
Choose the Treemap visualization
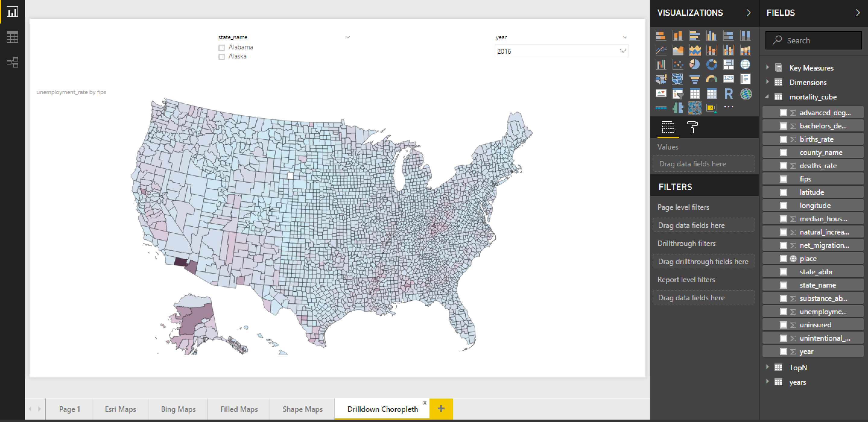tap(728, 64)
